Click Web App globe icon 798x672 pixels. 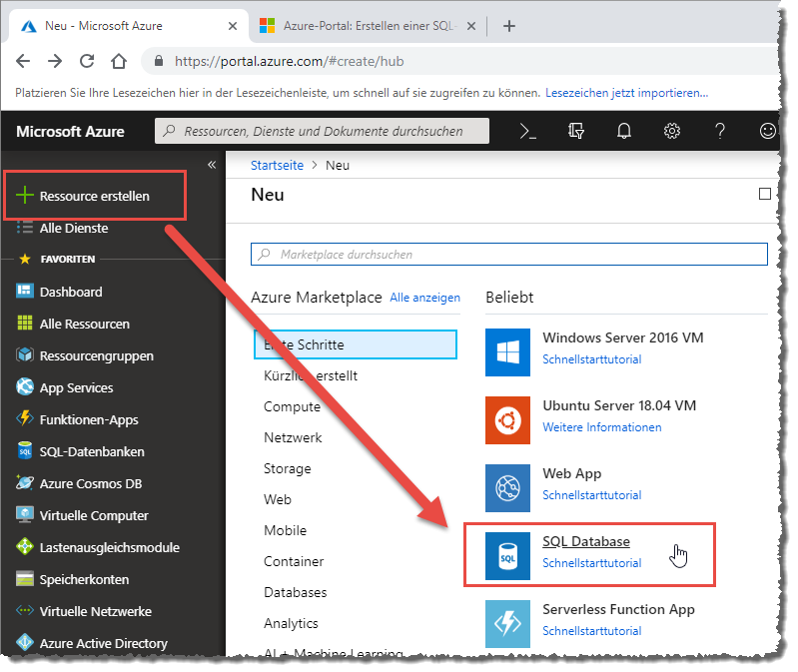point(507,488)
